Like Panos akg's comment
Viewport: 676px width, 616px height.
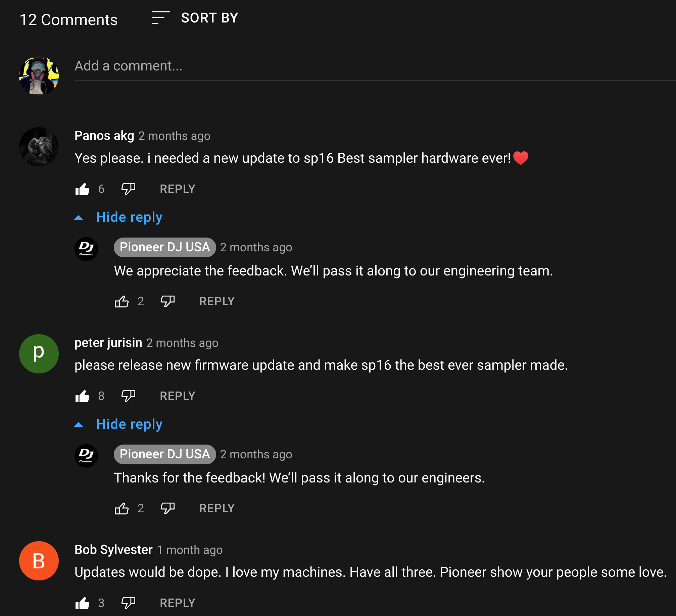tap(82, 189)
